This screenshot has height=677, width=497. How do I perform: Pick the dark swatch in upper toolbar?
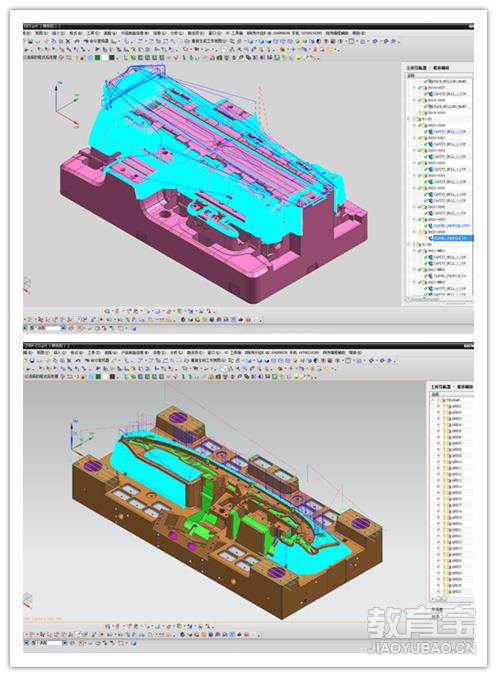[x=112, y=57]
